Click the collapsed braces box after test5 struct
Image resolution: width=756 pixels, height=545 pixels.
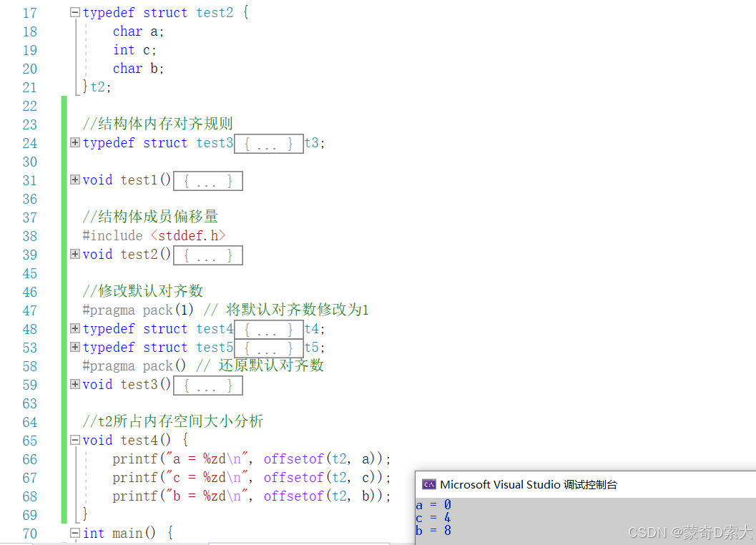[268, 348]
